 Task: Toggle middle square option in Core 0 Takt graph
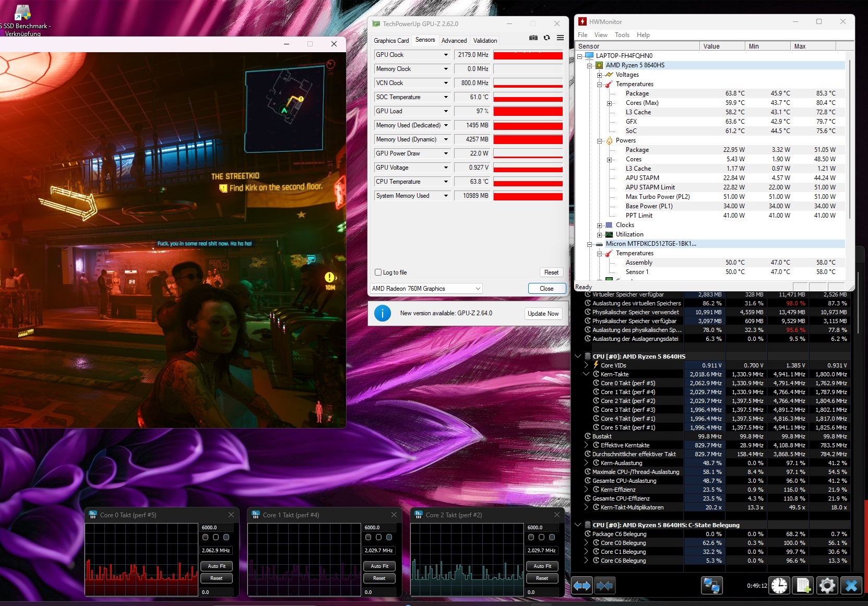click(x=216, y=537)
